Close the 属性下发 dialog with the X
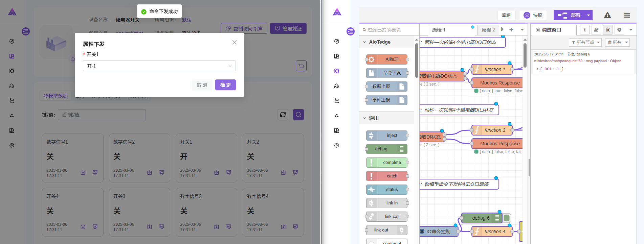The width and height of the screenshot is (644, 244). coord(235,42)
